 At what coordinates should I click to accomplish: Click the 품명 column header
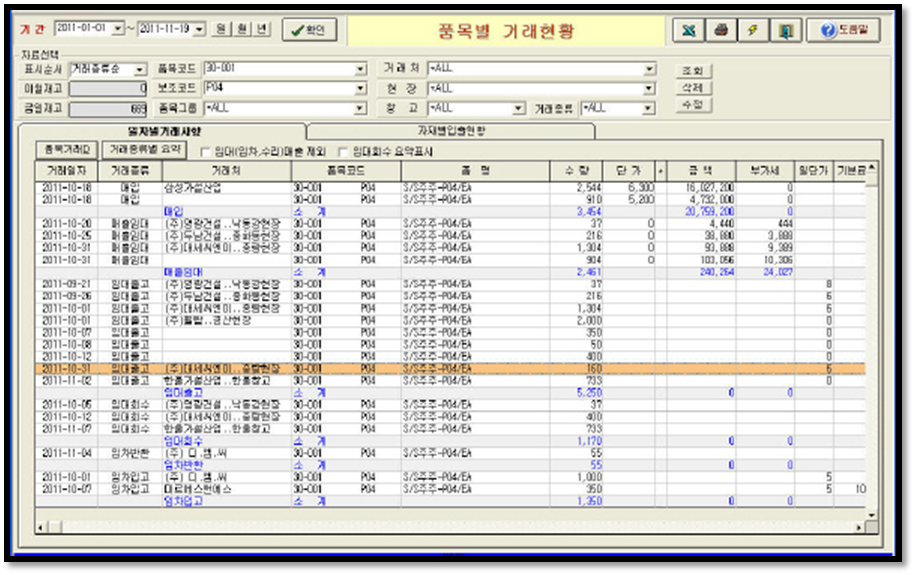(x=476, y=171)
